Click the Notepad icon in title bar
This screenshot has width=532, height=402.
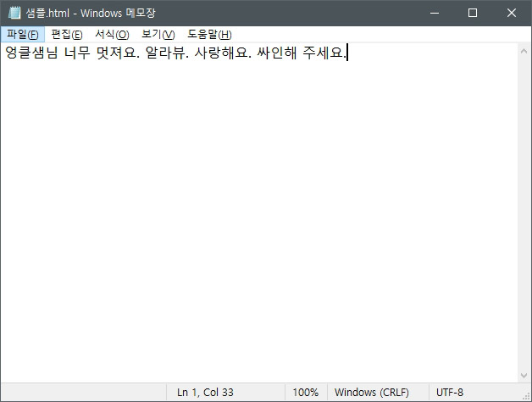14,13
